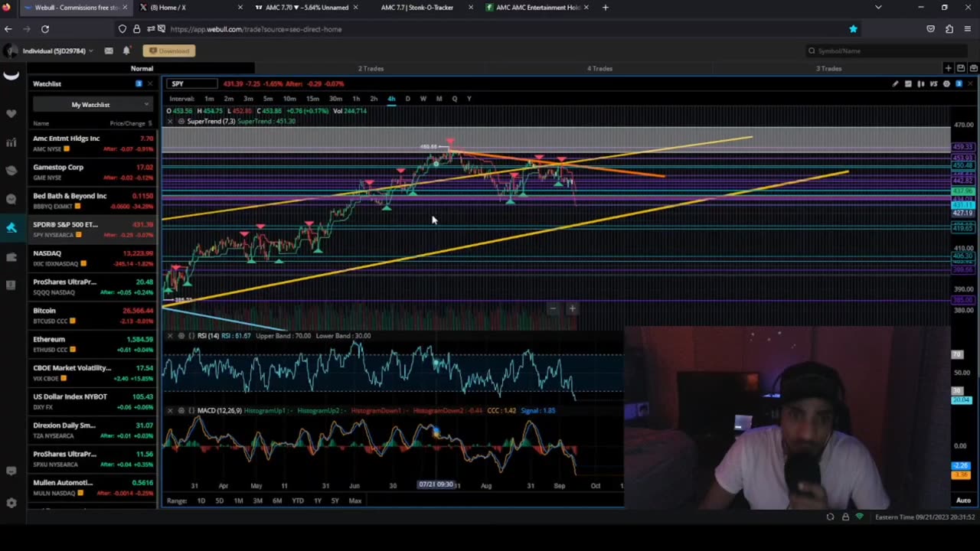This screenshot has width=980, height=551.
Task: Remove the MACD indicator
Action: click(170, 410)
